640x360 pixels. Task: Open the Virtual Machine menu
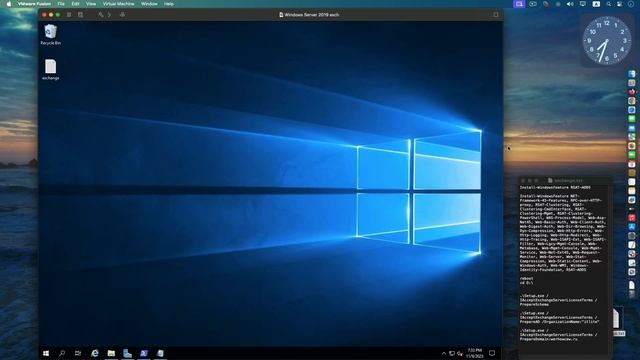tap(118, 4)
